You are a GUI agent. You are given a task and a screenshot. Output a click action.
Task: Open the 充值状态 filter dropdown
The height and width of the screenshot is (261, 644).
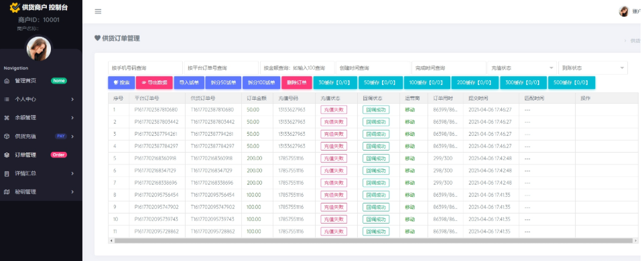pyautogui.click(x=522, y=68)
